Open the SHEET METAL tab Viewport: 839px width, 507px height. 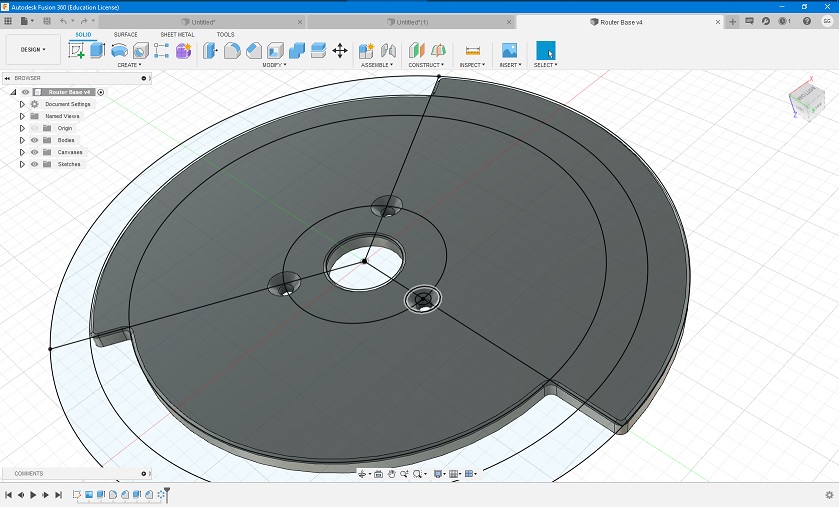pyautogui.click(x=177, y=34)
